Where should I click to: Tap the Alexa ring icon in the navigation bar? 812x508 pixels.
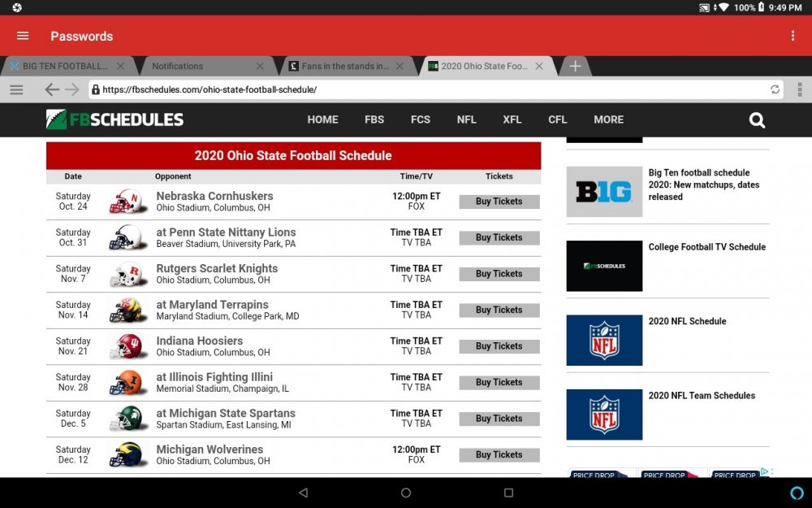797,493
